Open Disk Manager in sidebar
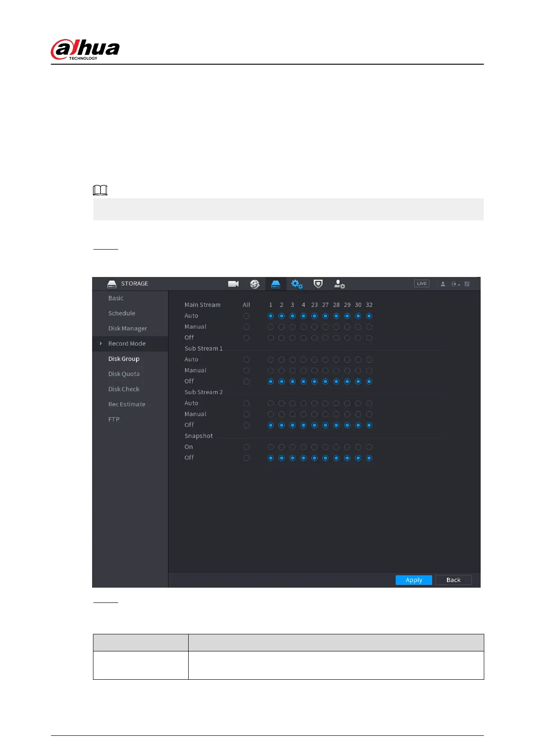 [x=128, y=329]
